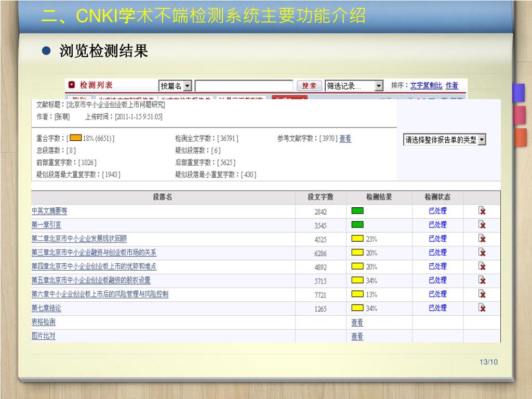Click the red icon beside 检测列表
Viewport: 532px width, 399px height.
pyautogui.click(x=72, y=85)
